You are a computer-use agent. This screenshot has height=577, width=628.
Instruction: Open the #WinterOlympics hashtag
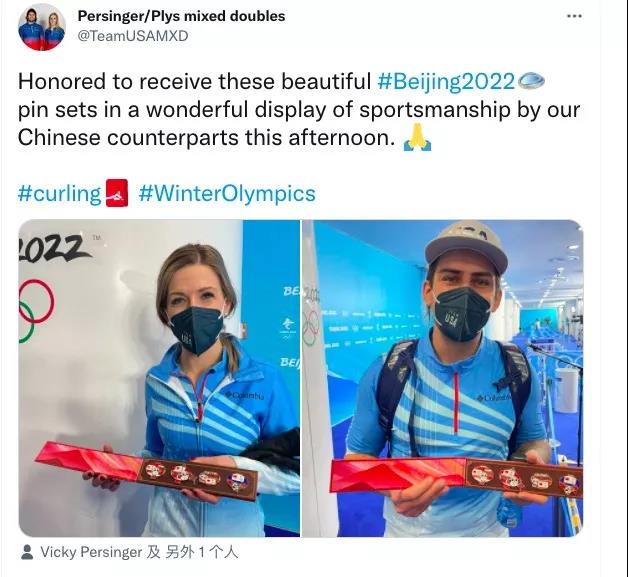tap(227, 193)
